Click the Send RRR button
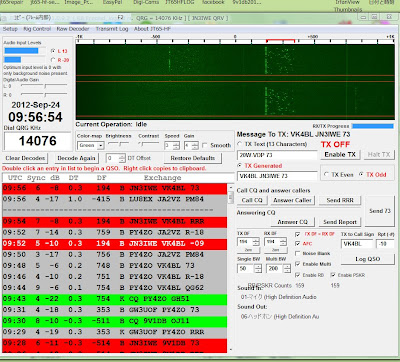 [340, 200]
